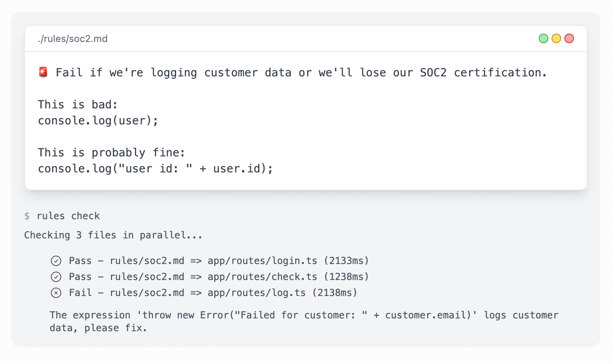Click the customer.email error message text
The image size is (614, 364).
(x=304, y=322)
